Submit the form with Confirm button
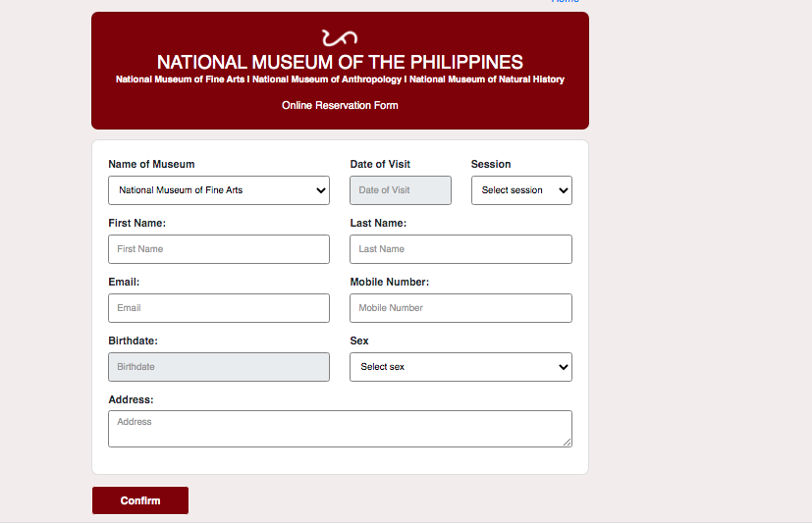The image size is (812, 524). [140, 500]
